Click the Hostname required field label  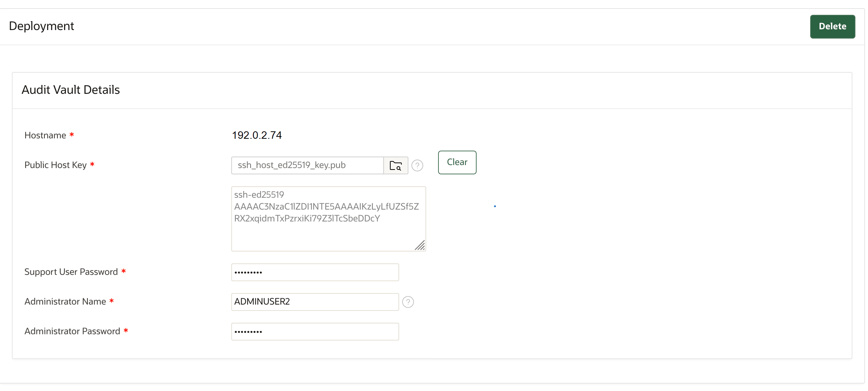pyautogui.click(x=45, y=135)
